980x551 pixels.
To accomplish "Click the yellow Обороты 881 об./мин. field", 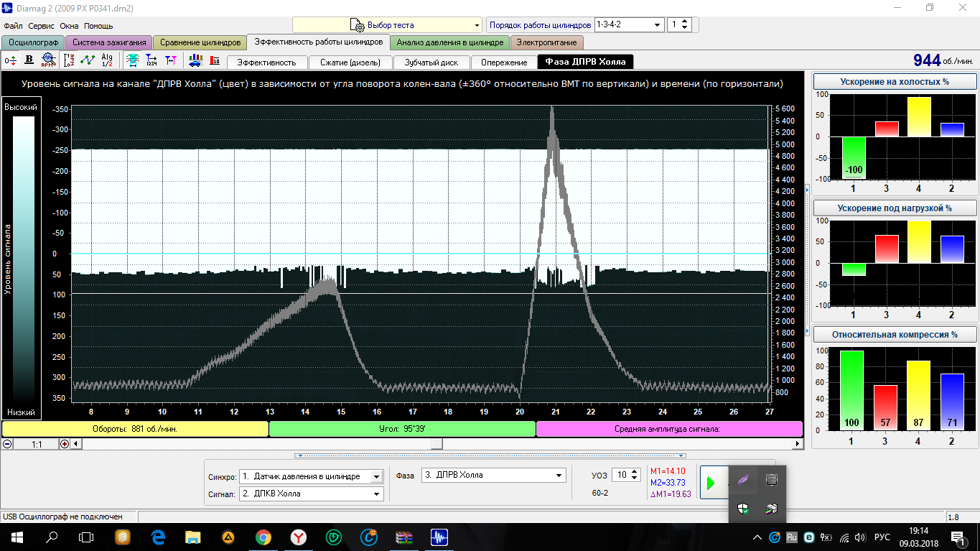I will [x=135, y=429].
